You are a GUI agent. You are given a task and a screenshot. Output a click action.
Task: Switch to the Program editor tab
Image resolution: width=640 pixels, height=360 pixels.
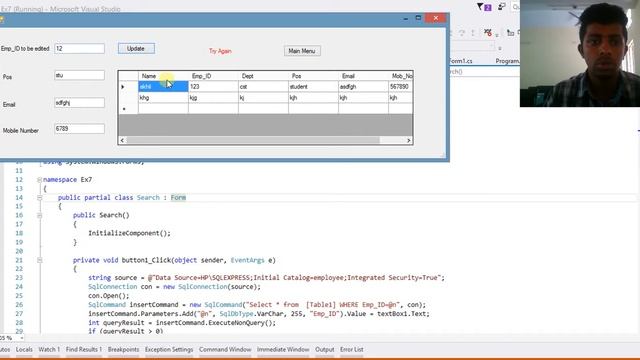[507, 61]
